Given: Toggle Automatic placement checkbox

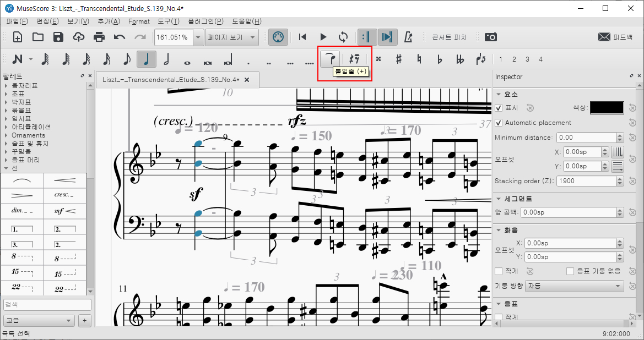Looking at the screenshot, I should (x=499, y=123).
